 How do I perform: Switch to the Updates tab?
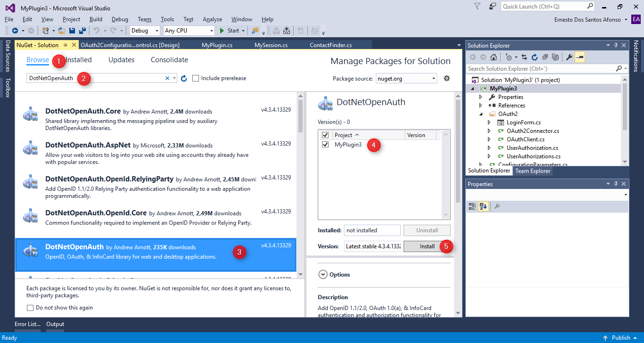[121, 60]
